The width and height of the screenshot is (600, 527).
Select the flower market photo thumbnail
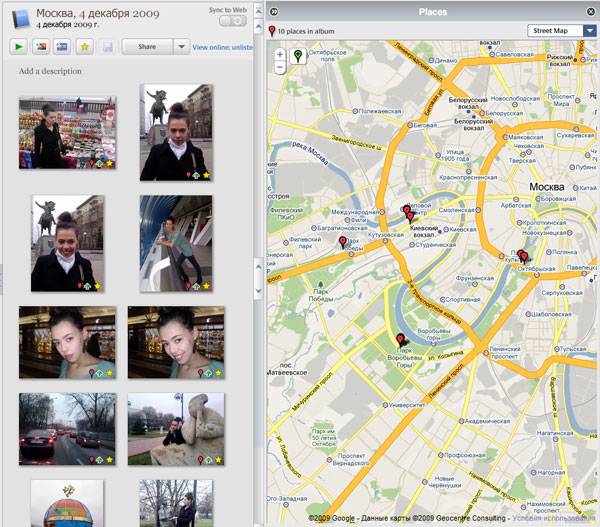(x=67, y=131)
